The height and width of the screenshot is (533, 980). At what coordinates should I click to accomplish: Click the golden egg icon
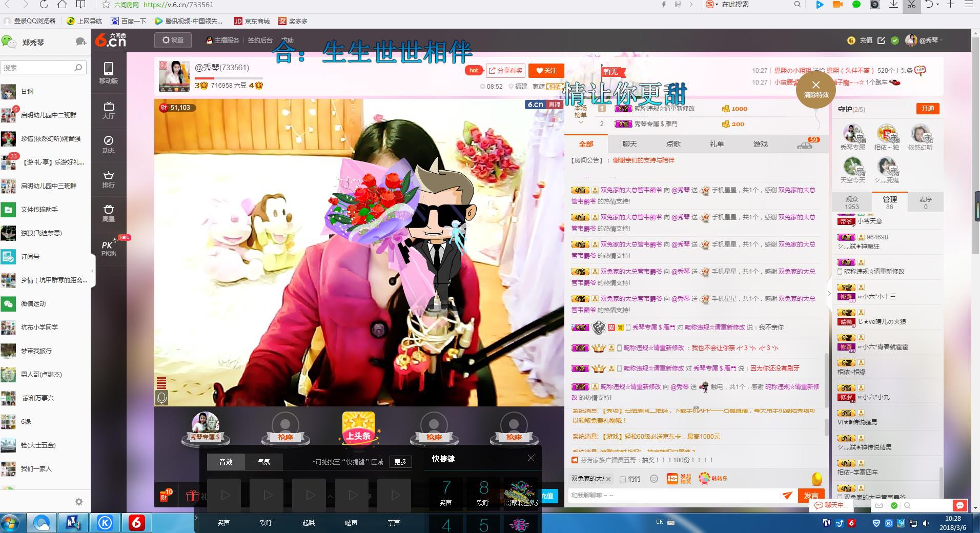click(816, 479)
